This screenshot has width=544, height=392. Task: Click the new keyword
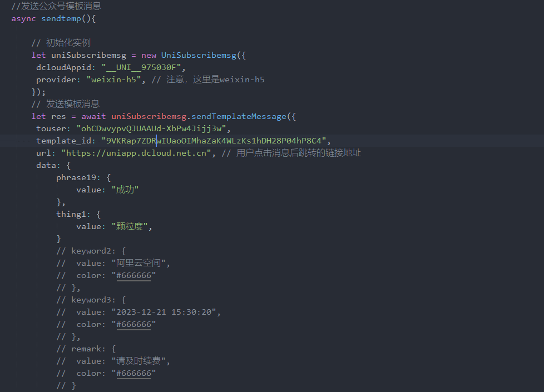click(x=149, y=55)
